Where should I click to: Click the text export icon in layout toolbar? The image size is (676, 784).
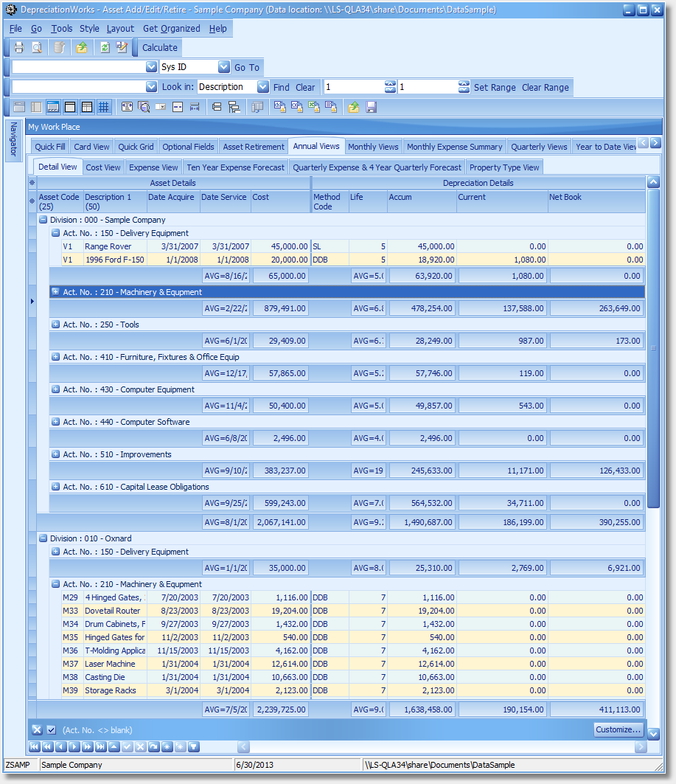pyautogui.click(x=331, y=107)
